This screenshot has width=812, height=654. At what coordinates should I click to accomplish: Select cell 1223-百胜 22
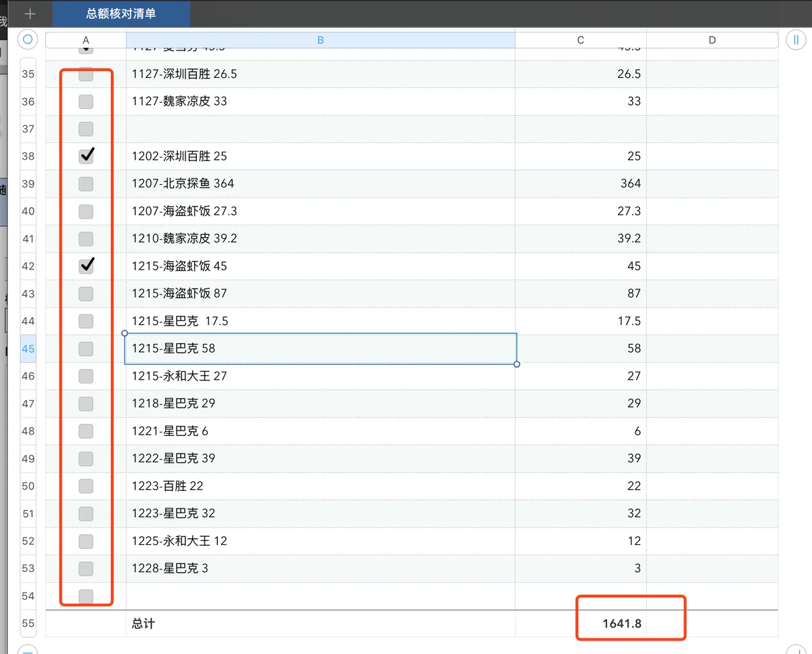(x=321, y=486)
